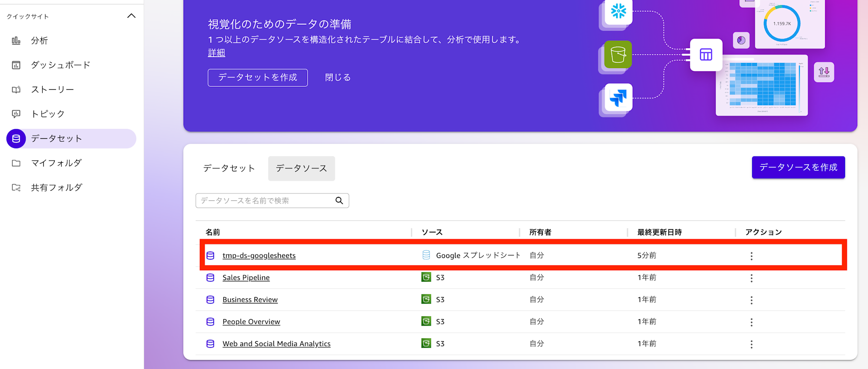Screen dimensions: 868x369
Task: Select the データソース tab
Action: pyautogui.click(x=302, y=168)
